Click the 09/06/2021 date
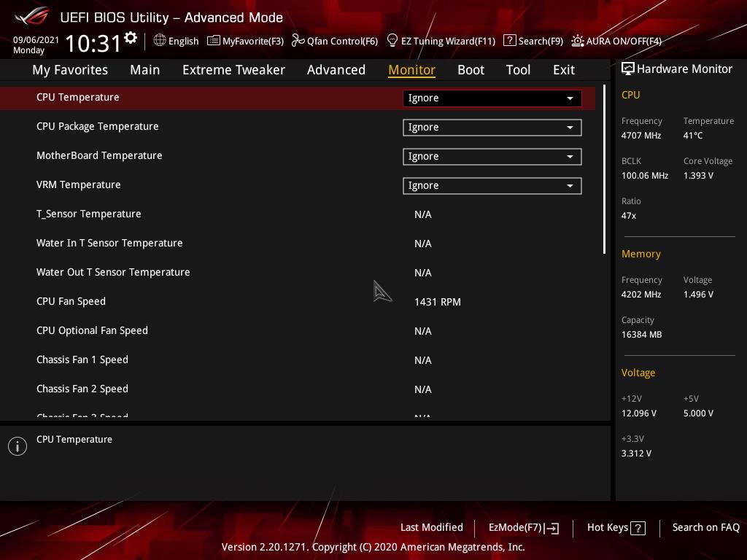Screen dimensions: 747x560 point(36,39)
